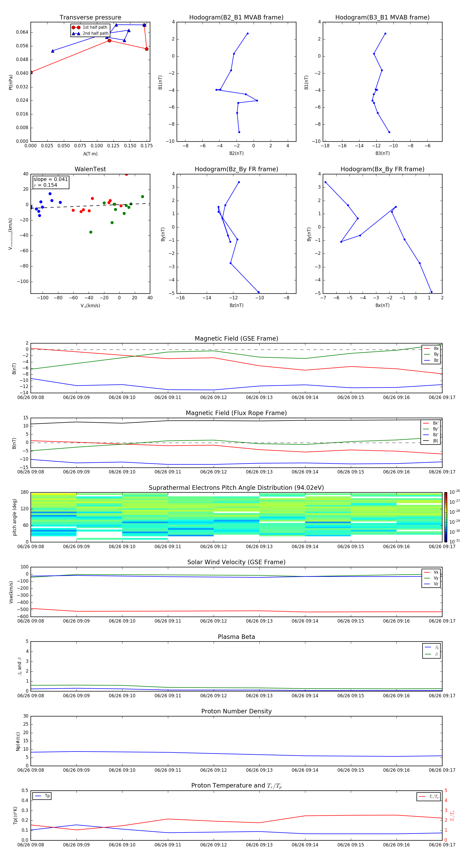
Task: Click "Vz" in the solar wind legend
Action: click(x=436, y=584)
